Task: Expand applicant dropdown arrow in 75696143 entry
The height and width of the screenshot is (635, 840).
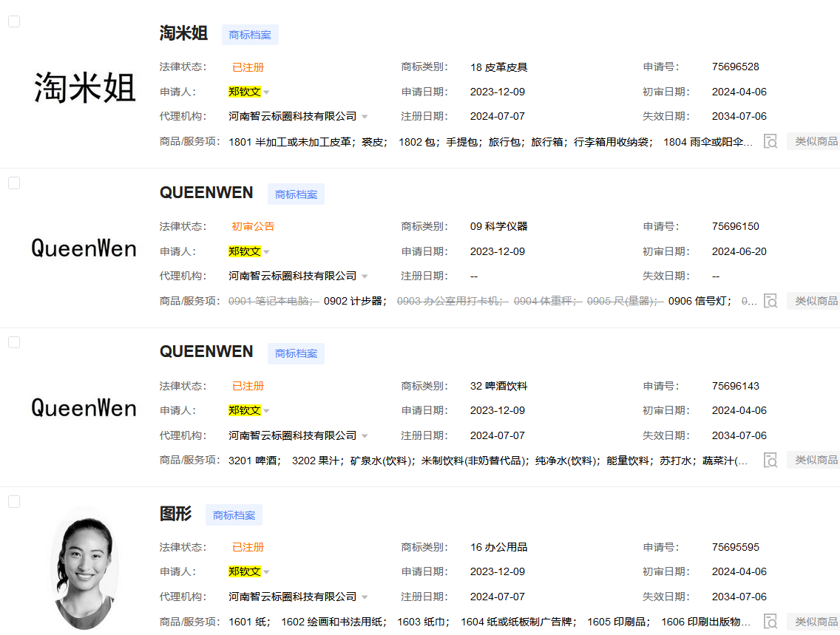Action: coord(267,411)
